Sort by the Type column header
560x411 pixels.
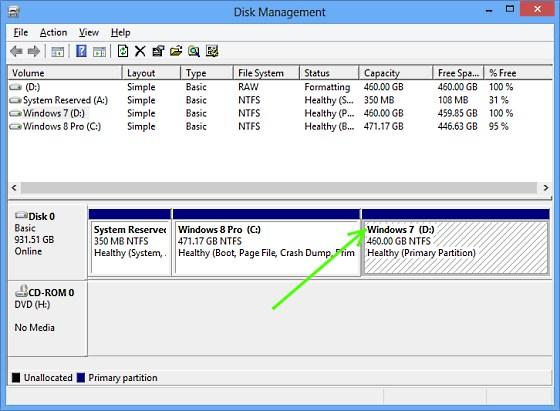point(207,73)
